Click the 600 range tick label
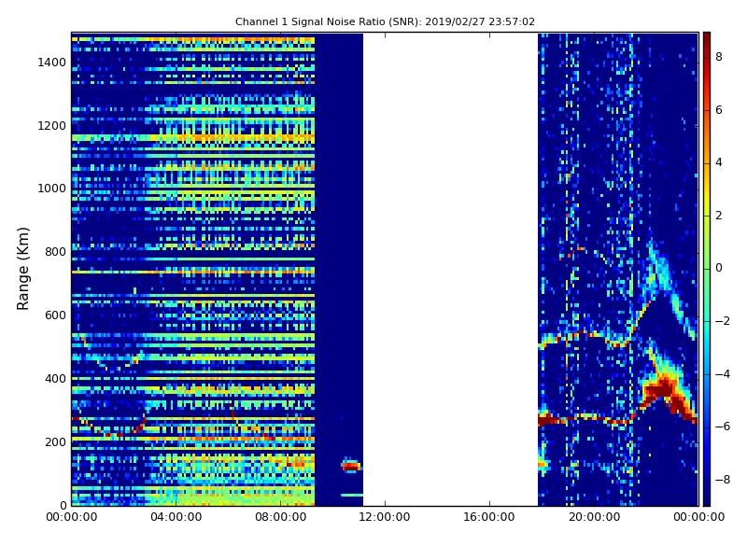Image resolution: width=747 pixels, height=560 pixels. pos(55,315)
